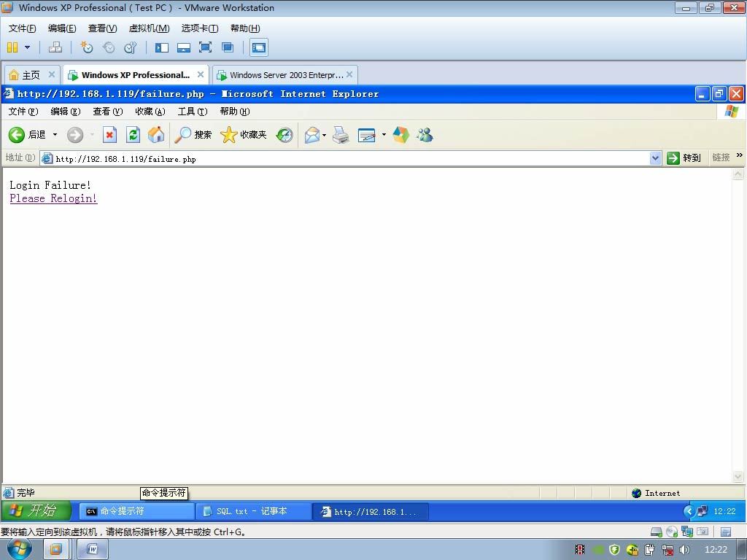Click the host volume speaker tray icon
The width and height of the screenshot is (747, 560).
684,550
